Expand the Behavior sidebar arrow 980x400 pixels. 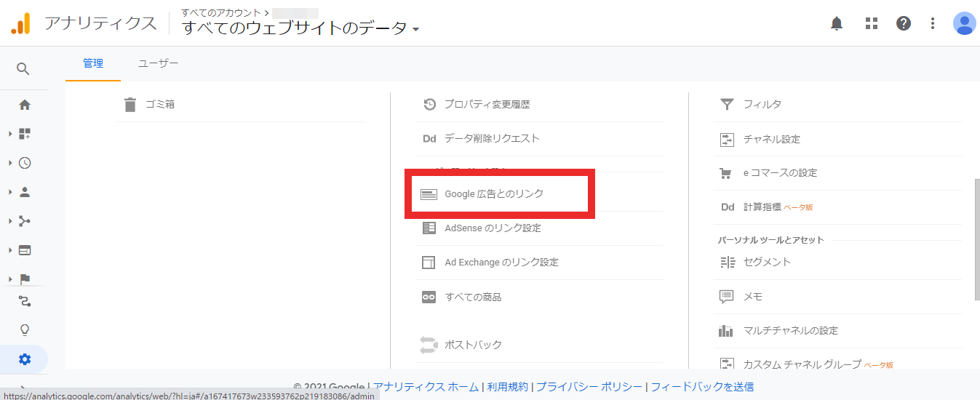(x=10, y=250)
